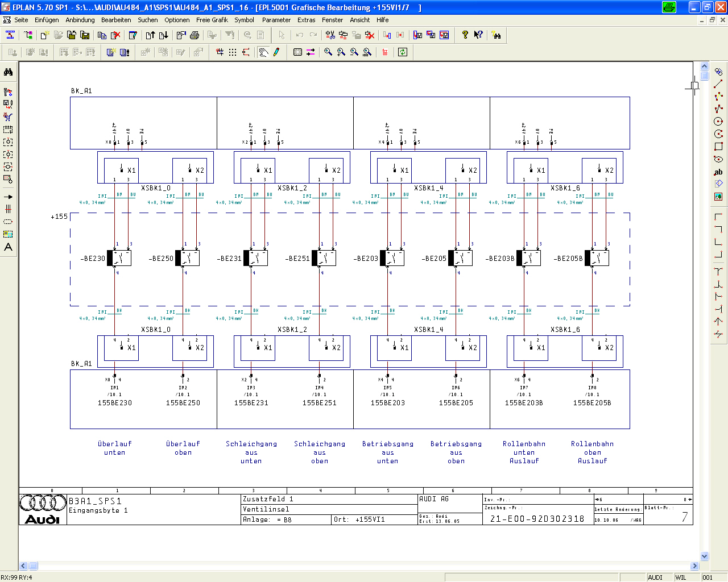Toggle the hand pan mode button
This screenshot has height=582, width=728.
click(x=263, y=52)
